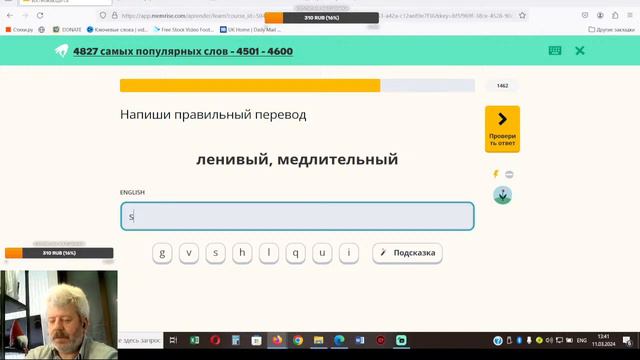Image resolution: width=640 pixels, height=360 pixels.
Task: Reload the page with browser refresh icon
Action: click(x=40, y=16)
